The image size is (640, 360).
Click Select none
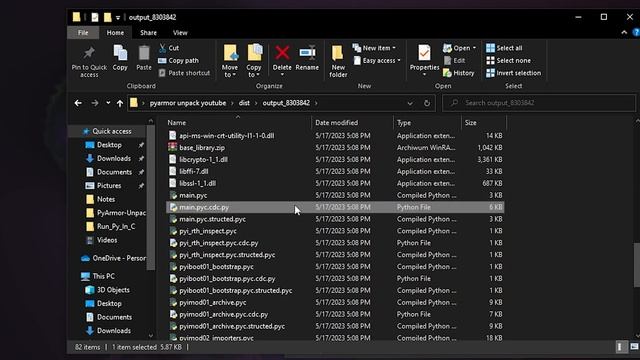tap(509, 60)
